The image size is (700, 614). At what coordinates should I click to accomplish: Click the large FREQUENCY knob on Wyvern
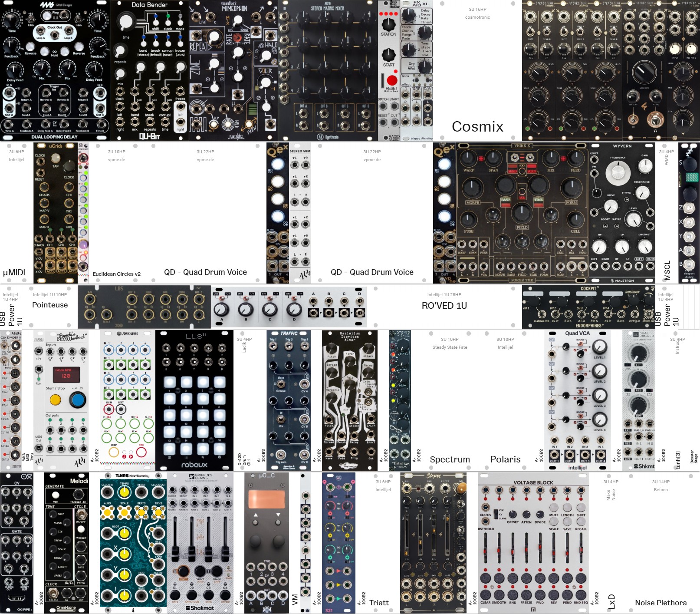(x=618, y=172)
